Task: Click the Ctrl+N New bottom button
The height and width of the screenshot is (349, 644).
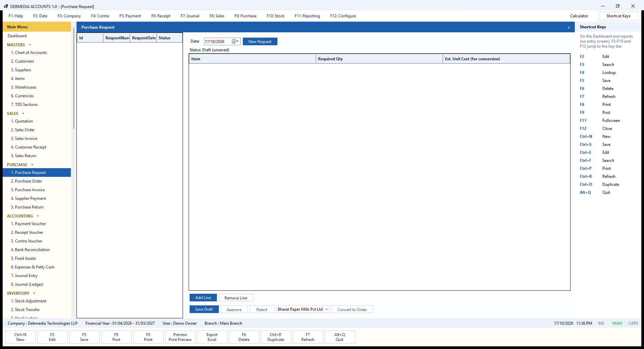Action: tap(20, 337)
